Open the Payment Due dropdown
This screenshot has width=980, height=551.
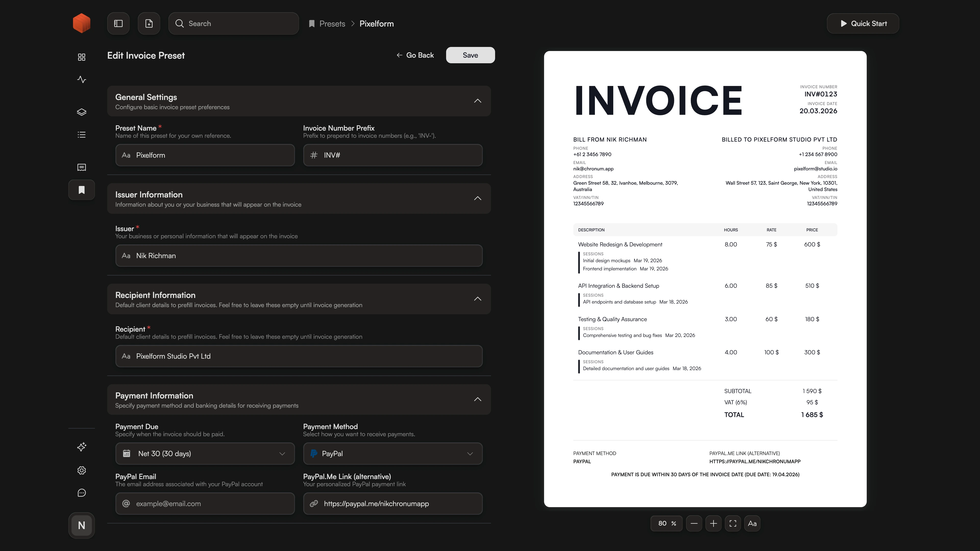[205, 453]
